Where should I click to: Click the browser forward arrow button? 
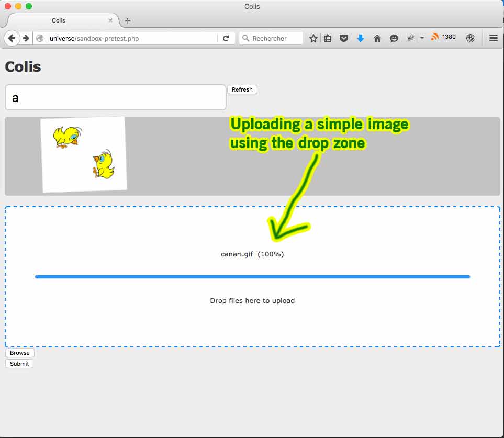tap(26, 38)
